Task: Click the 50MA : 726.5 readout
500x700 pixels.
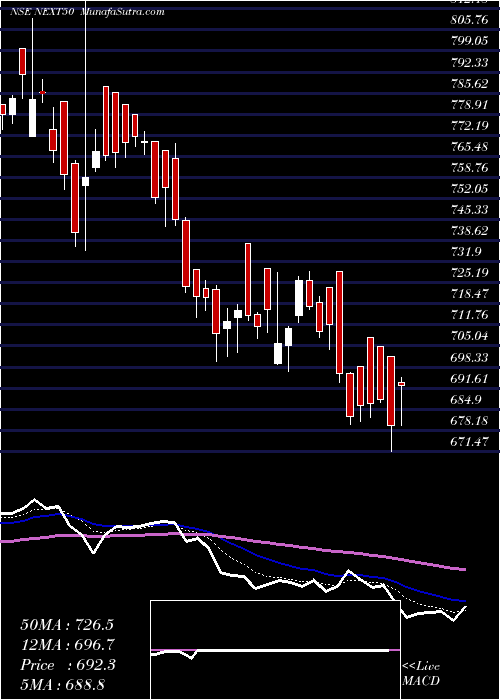Action: coord(66,625)
